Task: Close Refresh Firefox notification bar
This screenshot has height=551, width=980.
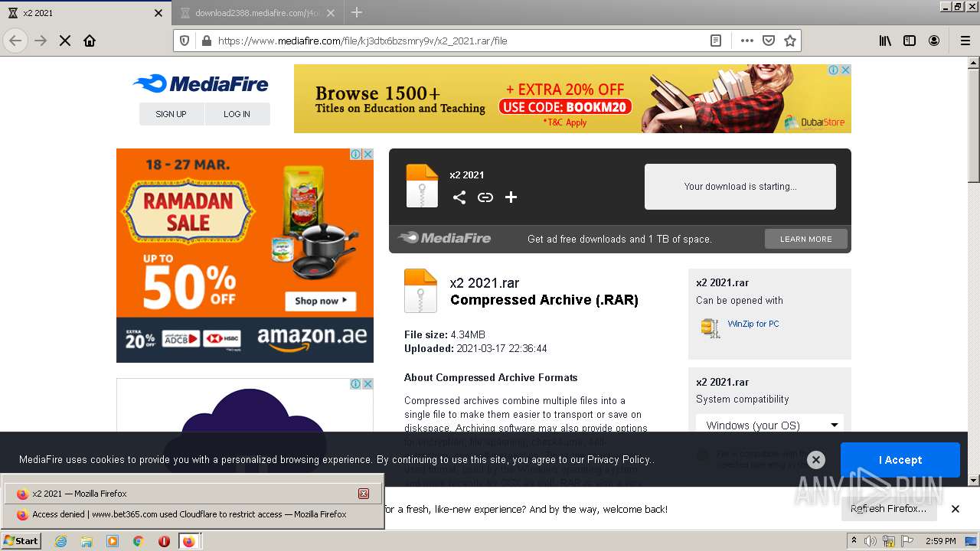Action: click(x=955, y=509)
